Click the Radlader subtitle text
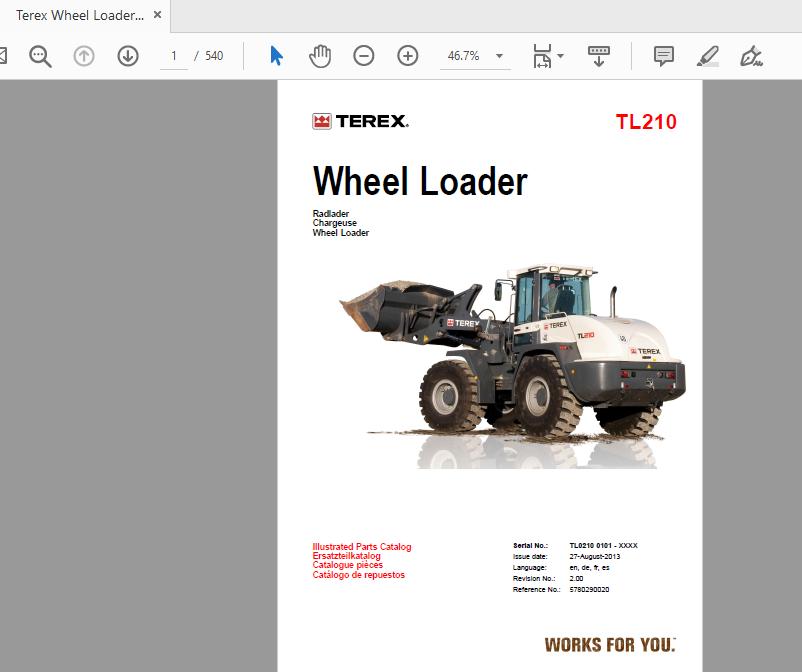802x672 pixels. [331, 214]
